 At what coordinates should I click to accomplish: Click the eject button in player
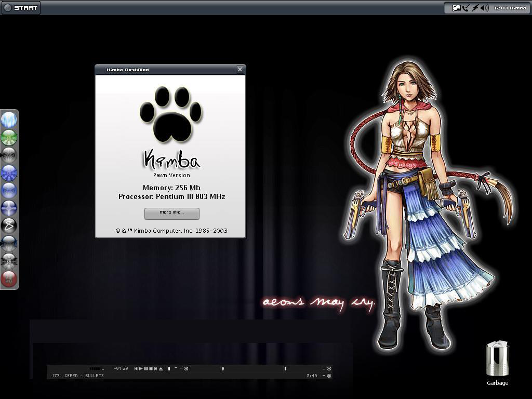(161, 368)
